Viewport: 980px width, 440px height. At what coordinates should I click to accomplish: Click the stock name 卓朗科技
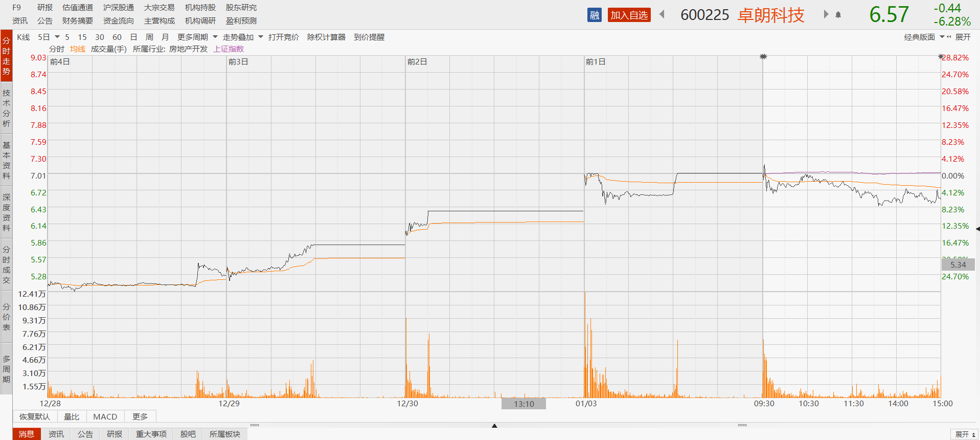pos(771,15)
